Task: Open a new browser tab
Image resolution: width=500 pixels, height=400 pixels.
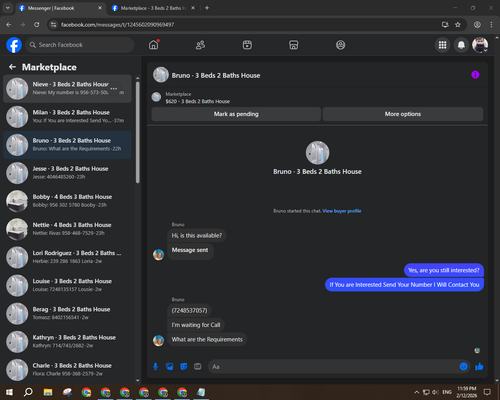Action: click(207, 8)
